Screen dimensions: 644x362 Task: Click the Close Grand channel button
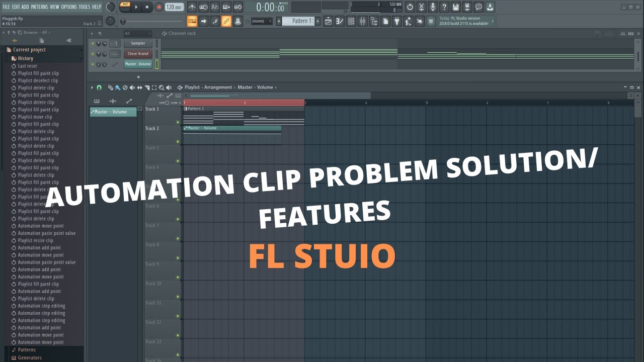pyautogui.click(x=138, y=54)
